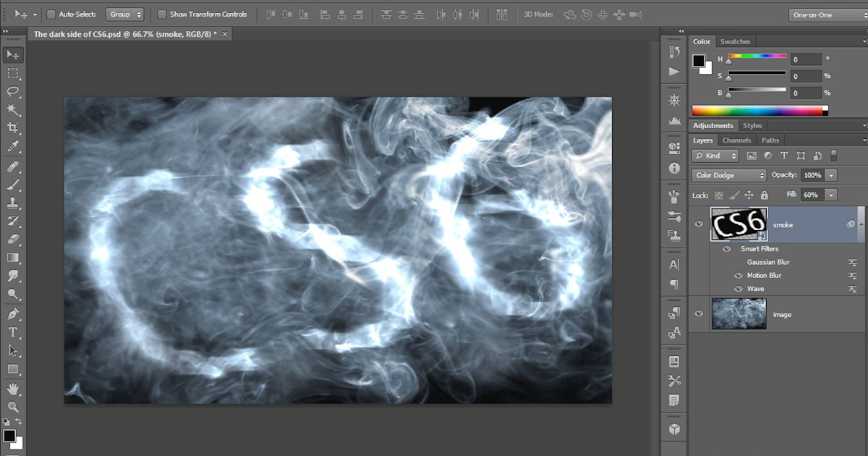Hide the Motion Blur filter

coord(739,275)
